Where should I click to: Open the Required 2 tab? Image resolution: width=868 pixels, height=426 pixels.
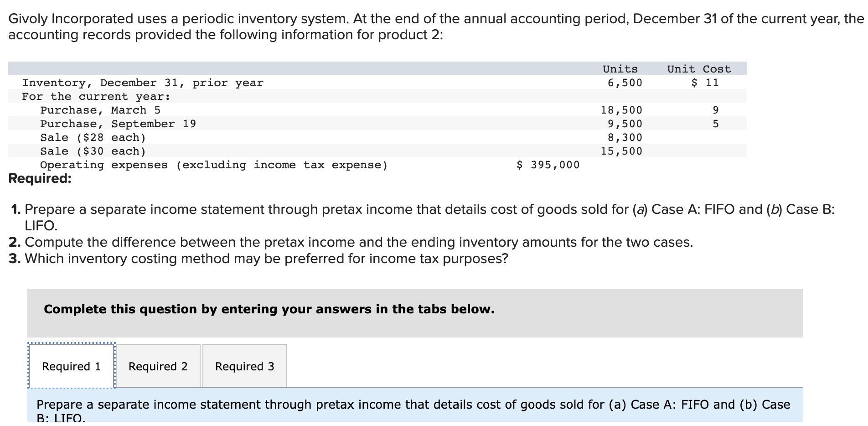pyautogui.click(x=158, y=366)
